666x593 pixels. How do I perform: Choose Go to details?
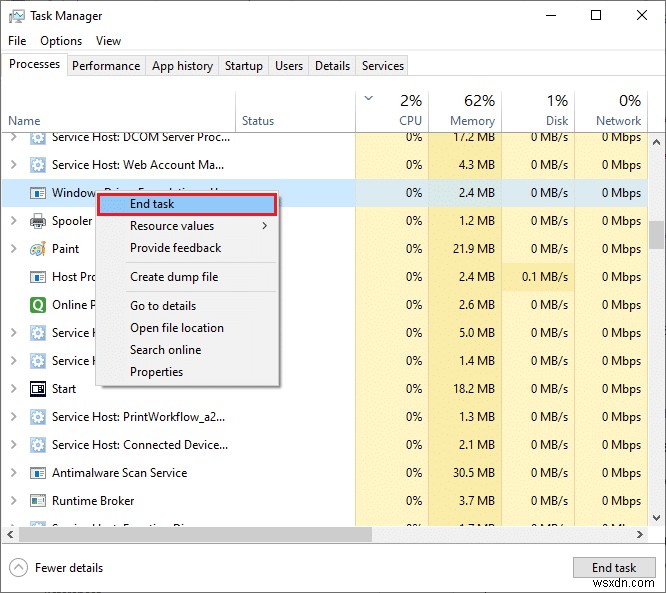[x=187, y=306]
